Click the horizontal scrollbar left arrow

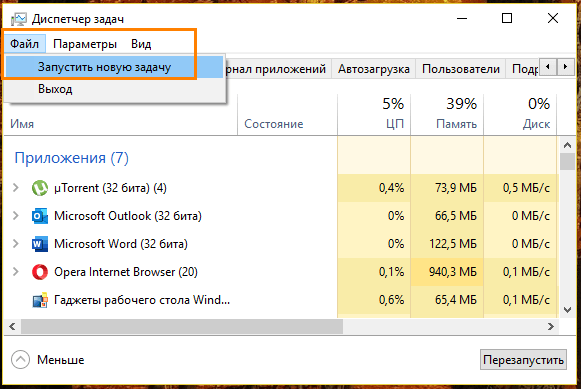tap(12, 326)
